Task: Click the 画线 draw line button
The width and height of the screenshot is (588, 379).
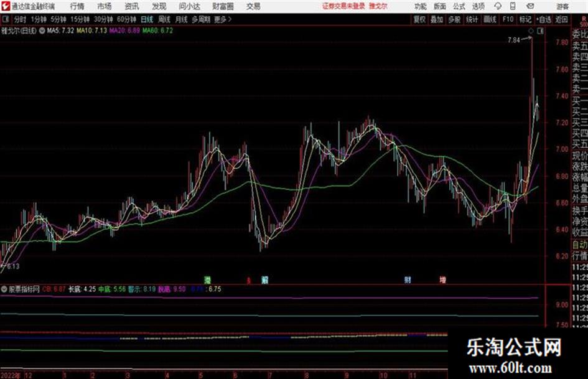Action: tap(490, 19)
